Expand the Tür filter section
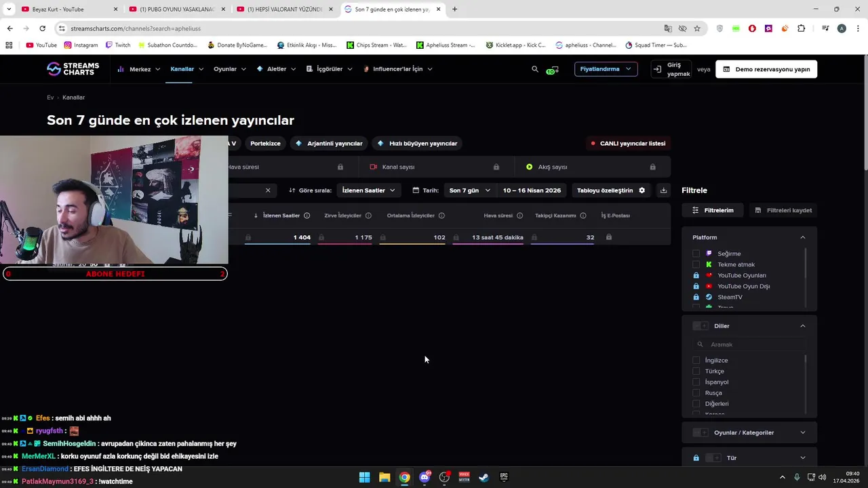The image size is (868, 488). coord(803,458)
